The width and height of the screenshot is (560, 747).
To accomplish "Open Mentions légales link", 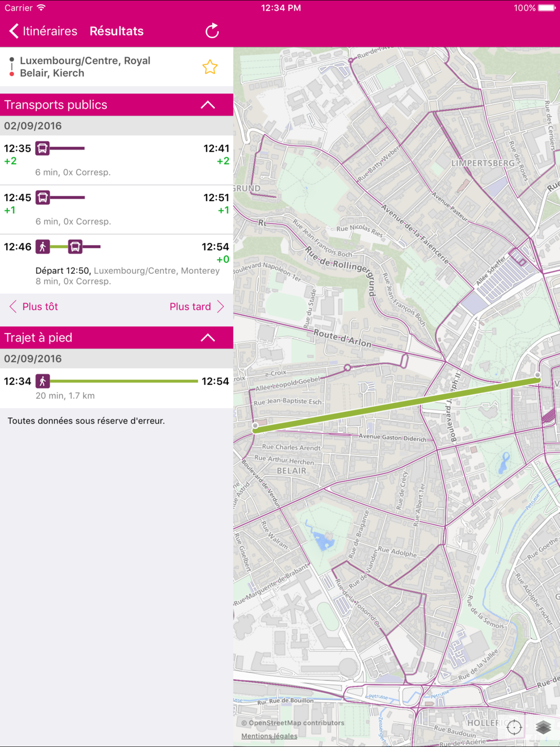I will tap(269, 736).
